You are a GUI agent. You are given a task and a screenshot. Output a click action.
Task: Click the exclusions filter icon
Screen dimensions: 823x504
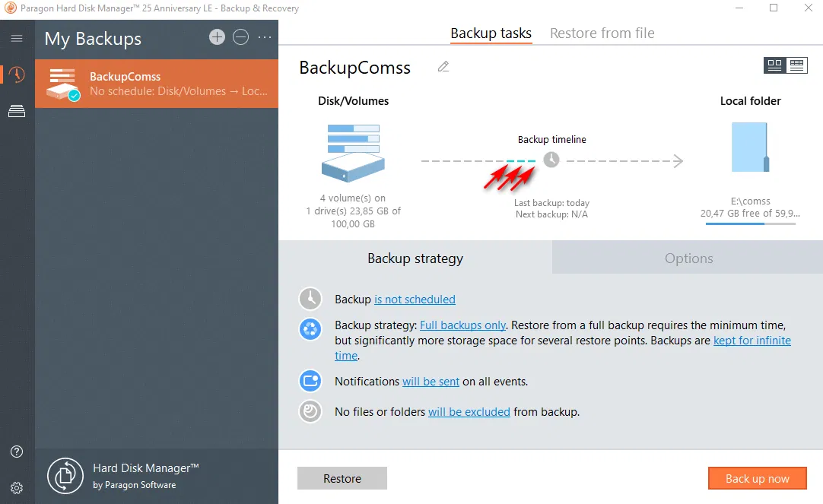pos(310,411)
